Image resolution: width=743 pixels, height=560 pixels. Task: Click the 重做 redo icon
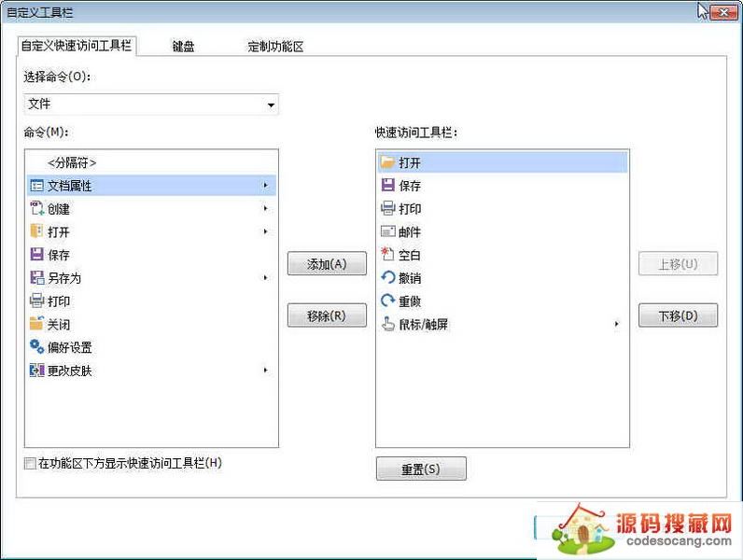388,301
